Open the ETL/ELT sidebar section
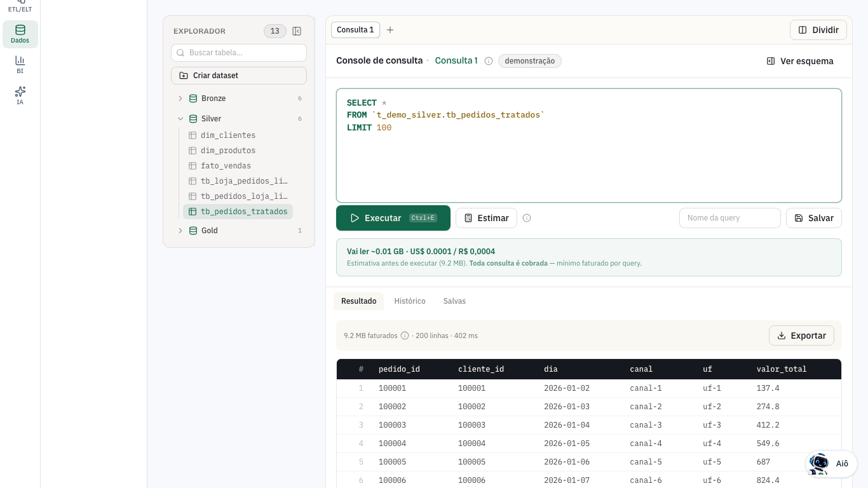This screenshot has height=488, width=868. click(x=20, y=6)
